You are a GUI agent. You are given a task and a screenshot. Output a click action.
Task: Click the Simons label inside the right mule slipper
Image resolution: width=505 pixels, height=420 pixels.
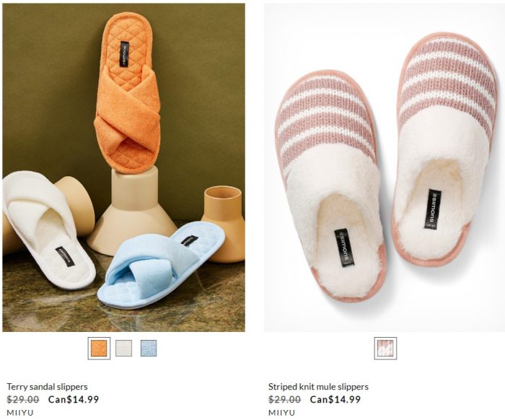[x=433, y=209]
